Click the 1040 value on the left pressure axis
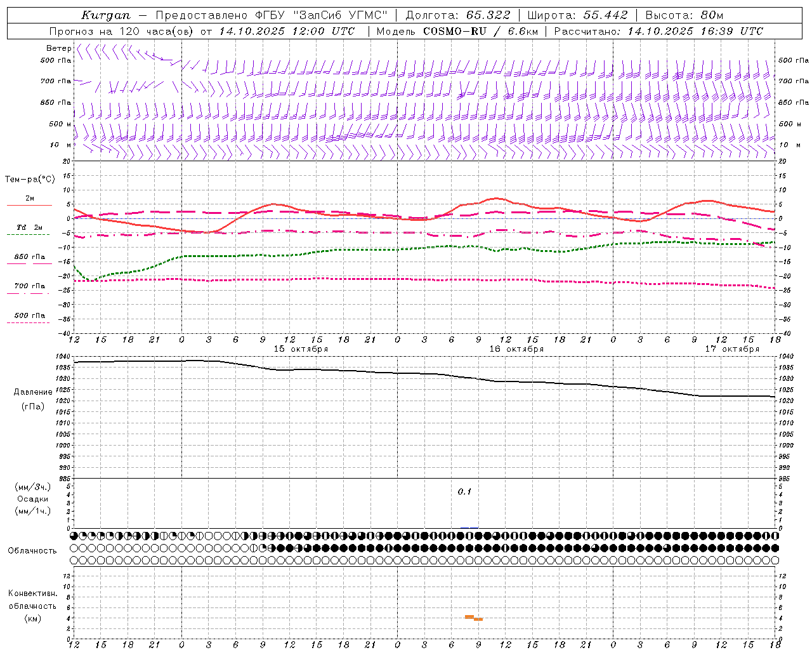 click(63, 356)
